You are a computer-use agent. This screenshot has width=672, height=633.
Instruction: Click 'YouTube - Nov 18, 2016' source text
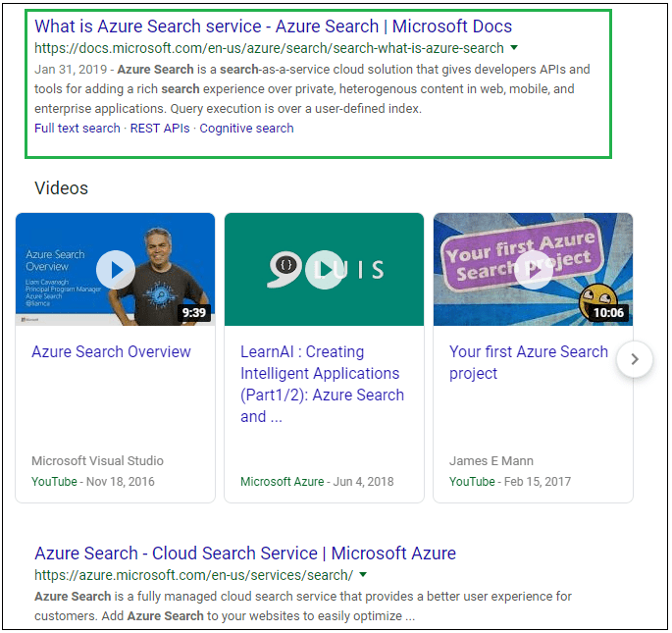coord(92,482)
